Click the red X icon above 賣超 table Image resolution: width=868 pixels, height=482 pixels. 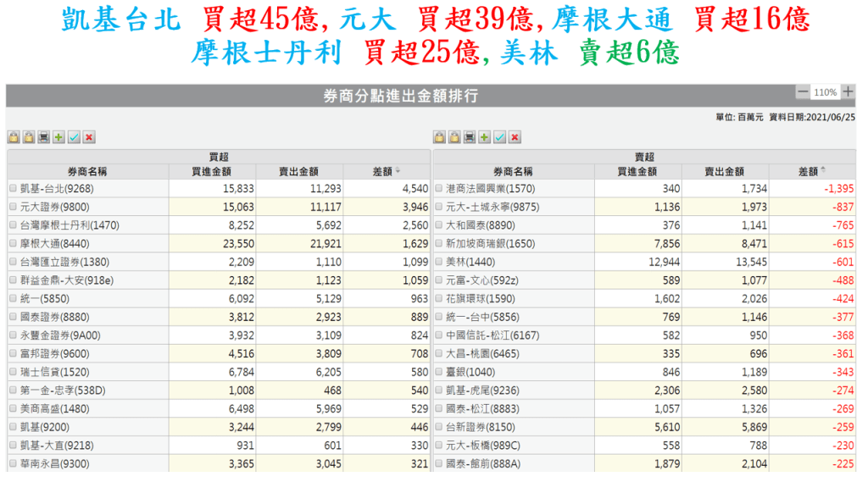pos(515,137)
